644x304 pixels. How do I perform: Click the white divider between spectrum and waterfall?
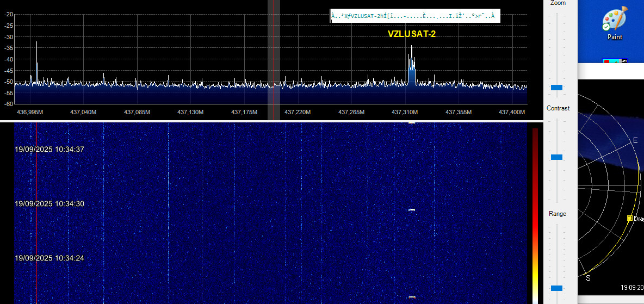(x=272, y=121)
